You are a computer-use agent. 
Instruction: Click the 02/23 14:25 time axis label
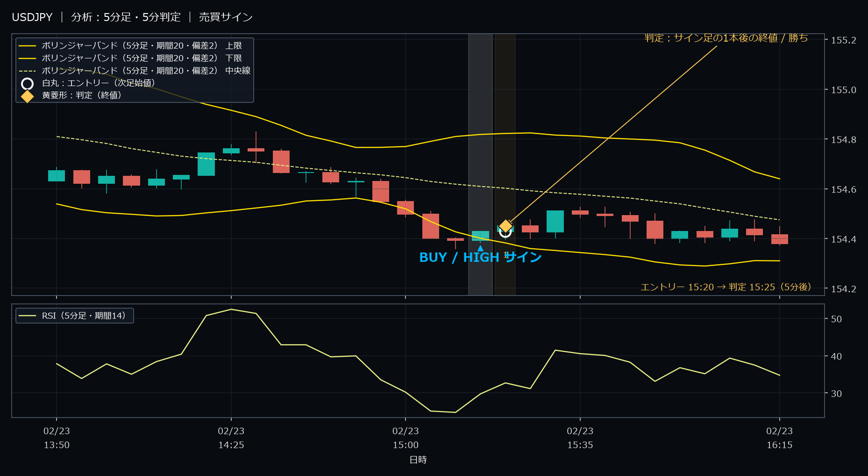click(231, 438)
